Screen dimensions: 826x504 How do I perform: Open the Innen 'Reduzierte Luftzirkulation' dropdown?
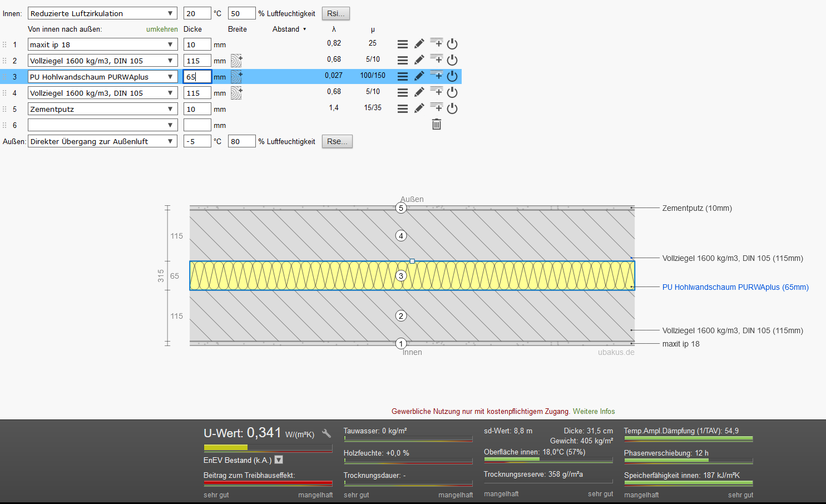pyautogui.click(x=102, y=13)
